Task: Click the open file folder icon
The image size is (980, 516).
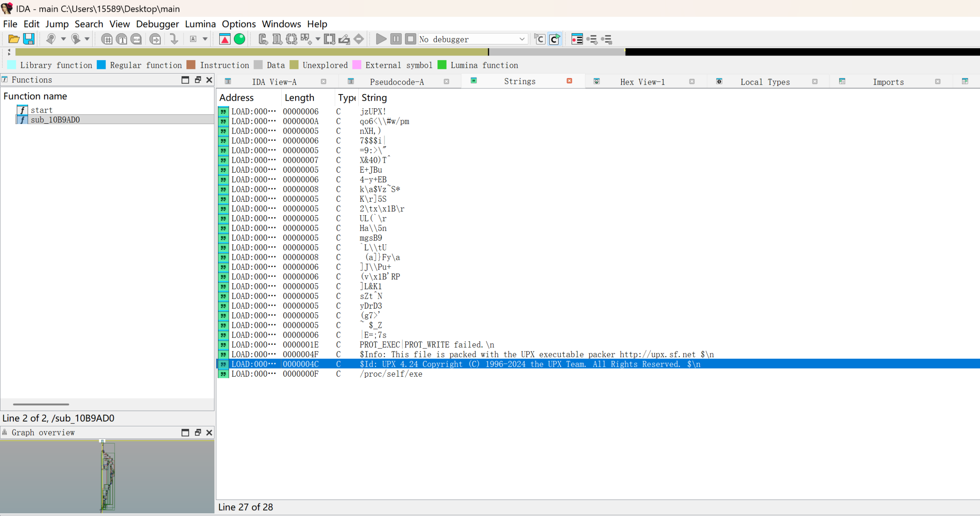Action: click(x=14, y=39)
